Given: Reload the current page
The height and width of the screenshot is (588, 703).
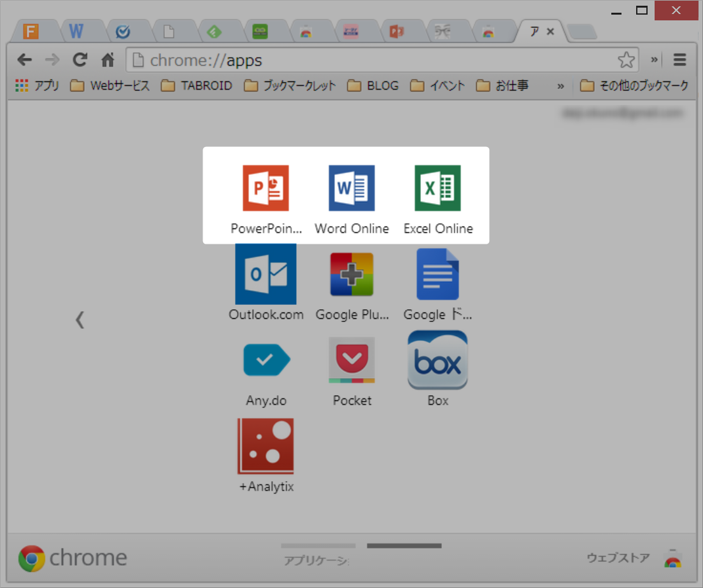Looking at the screenshot, I should point(80,60).
